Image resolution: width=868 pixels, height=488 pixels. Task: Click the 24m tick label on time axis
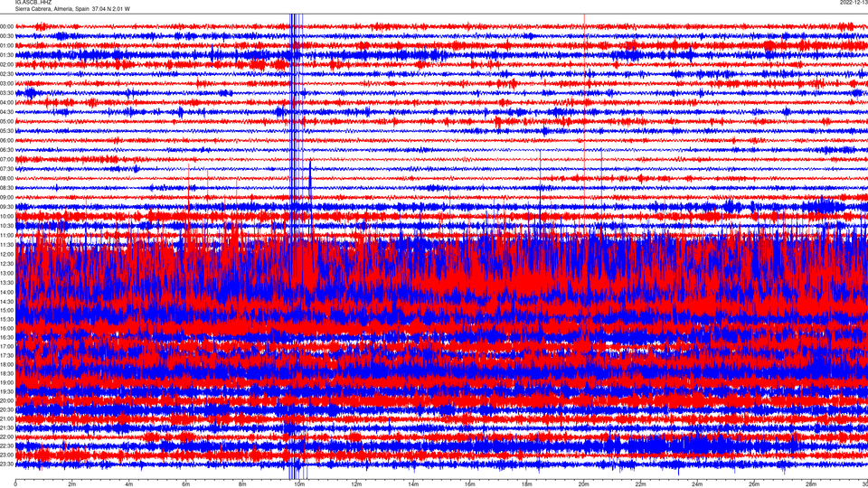coord(697,484)
